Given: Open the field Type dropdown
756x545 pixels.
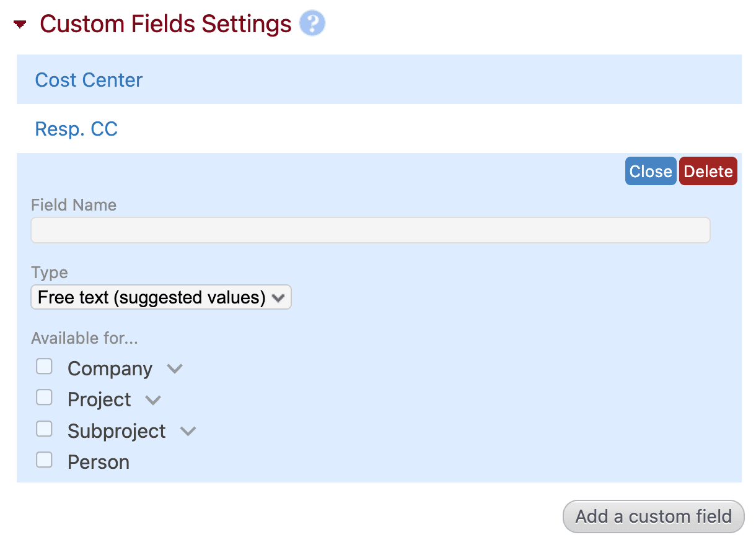Looking at the screenshot, I should 160,297.
